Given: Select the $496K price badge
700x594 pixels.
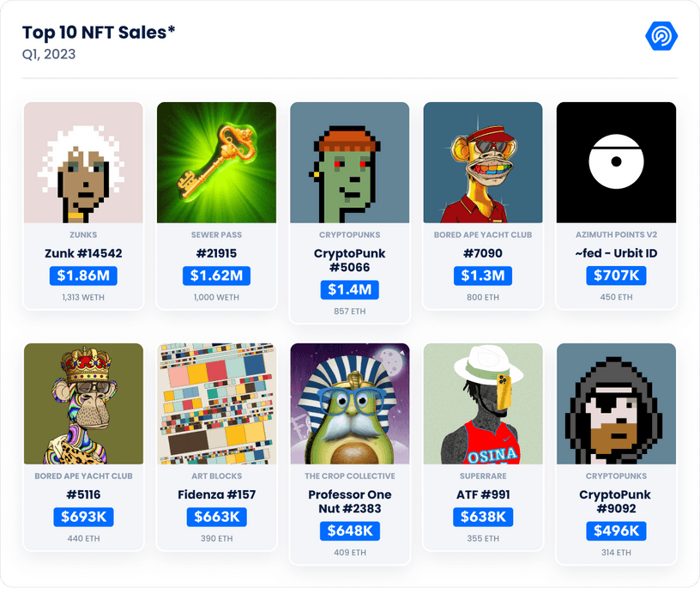Looking at the screenshot, I should pos(616,531).
